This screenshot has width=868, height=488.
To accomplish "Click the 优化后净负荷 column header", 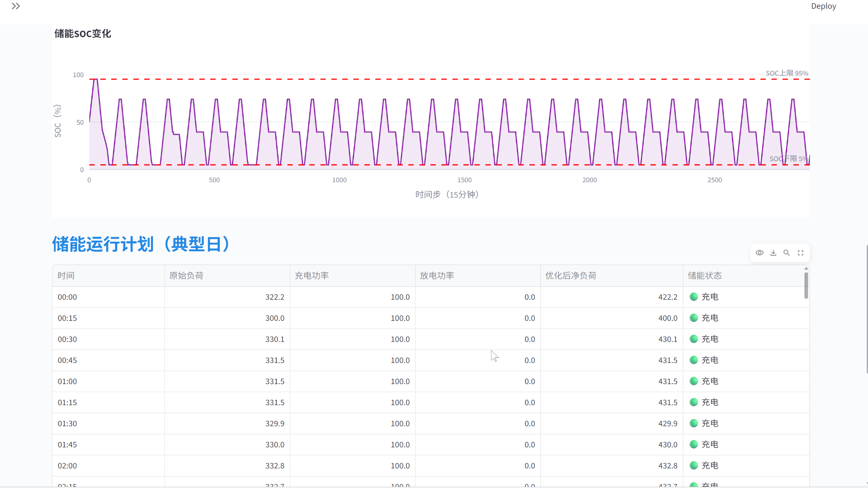I will point(612,276).
